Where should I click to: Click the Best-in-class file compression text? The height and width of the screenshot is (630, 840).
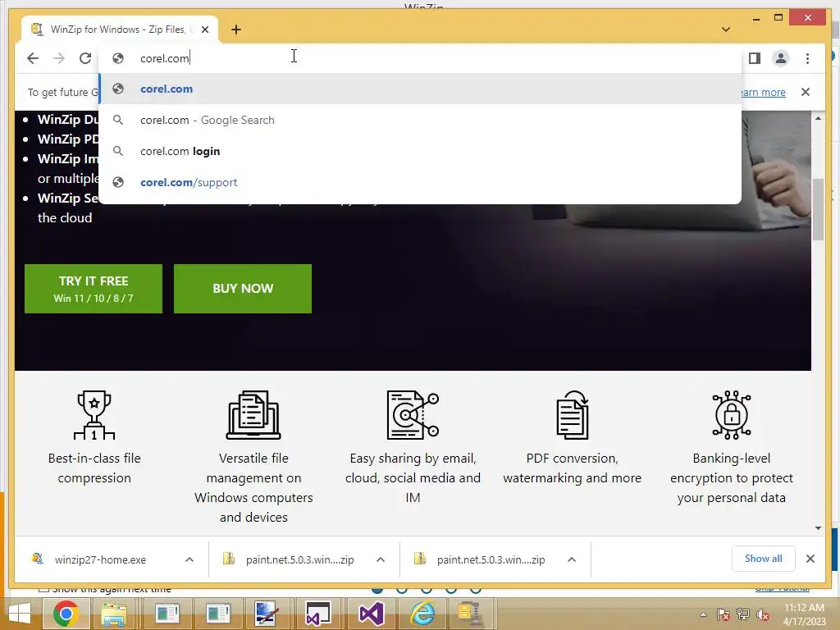94,468
